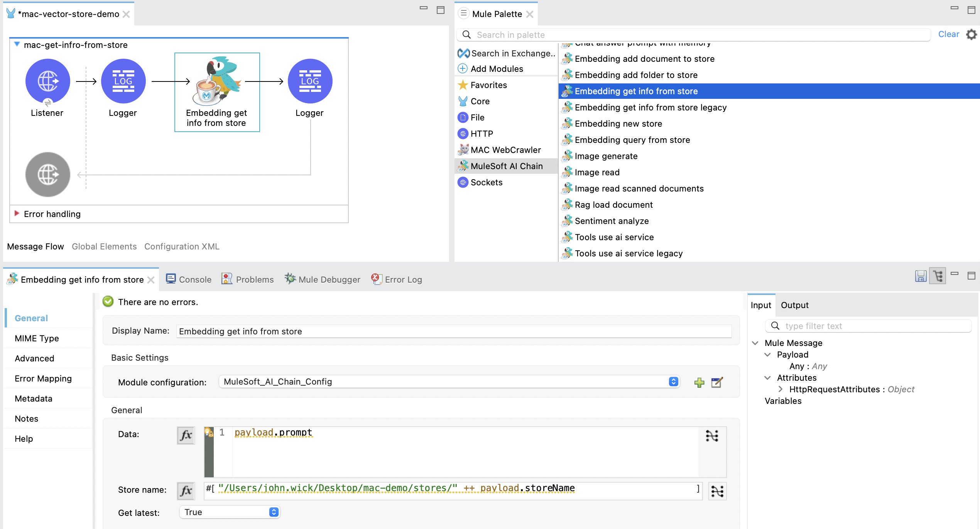Pick Embedding new store operation
The height and width of the screenshot is (529, 980).
(612, 124)
